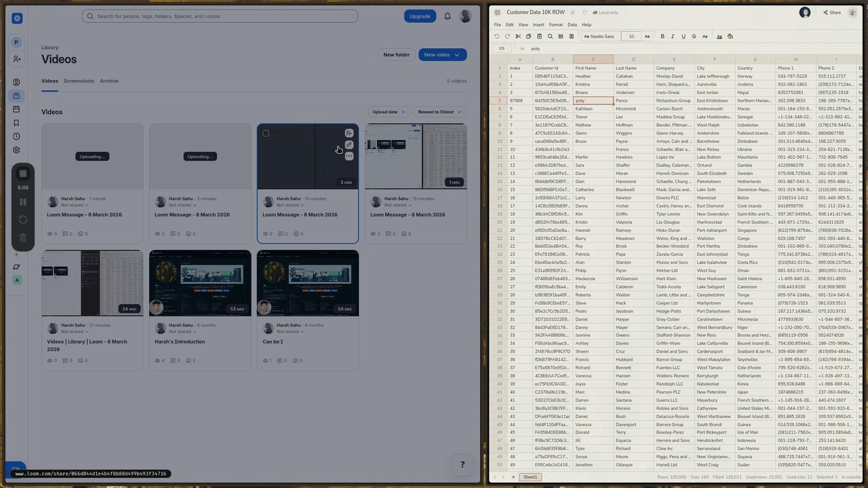
Task: Pause the Loom recording
Action: pyautogui.click(x=22, y=202)
